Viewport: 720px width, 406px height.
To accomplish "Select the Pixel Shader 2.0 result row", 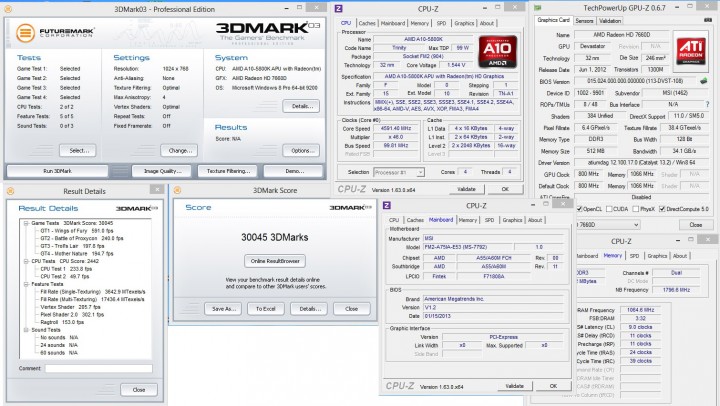I will click(72, 315).
